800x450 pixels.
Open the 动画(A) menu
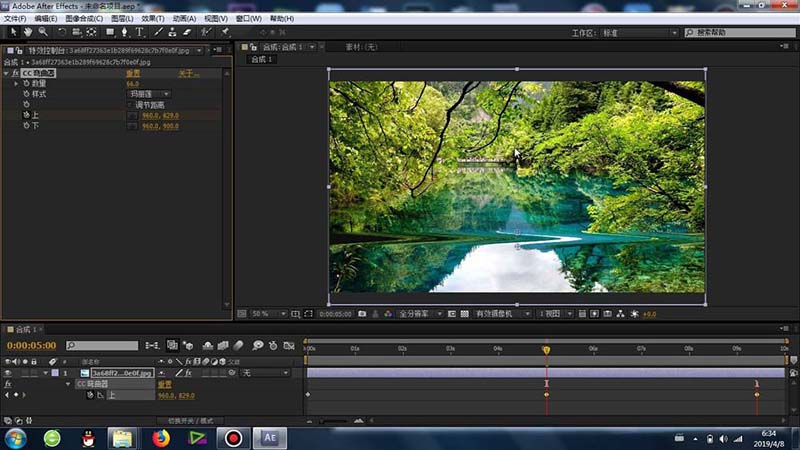pos(184,18)
